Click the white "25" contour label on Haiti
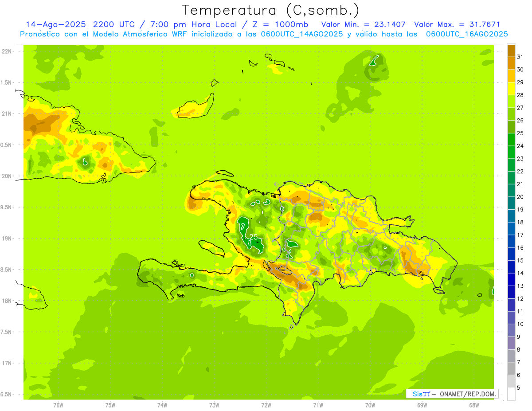Viewport: 532px width, 411px height. click(254, 237)
